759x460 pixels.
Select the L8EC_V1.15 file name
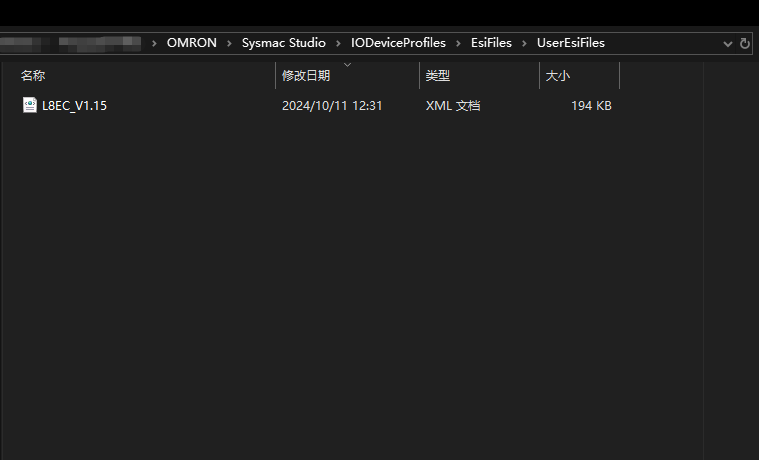tap(74, 105)
